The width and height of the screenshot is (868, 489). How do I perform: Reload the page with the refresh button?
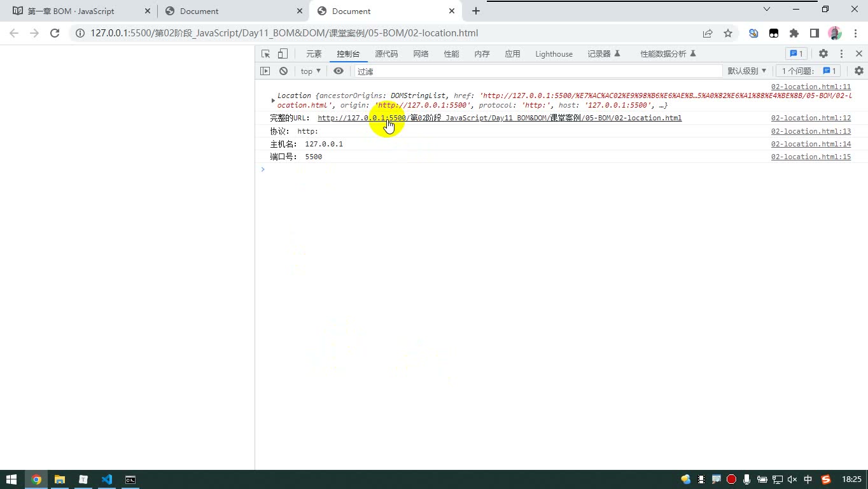55,33
